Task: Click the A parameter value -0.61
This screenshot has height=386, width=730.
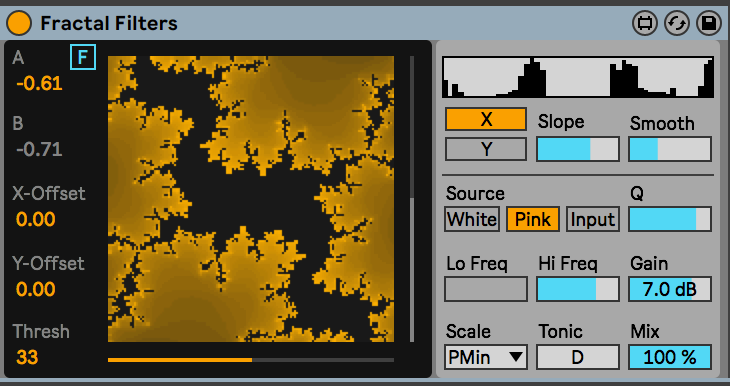Action: (x=39, y=84)
